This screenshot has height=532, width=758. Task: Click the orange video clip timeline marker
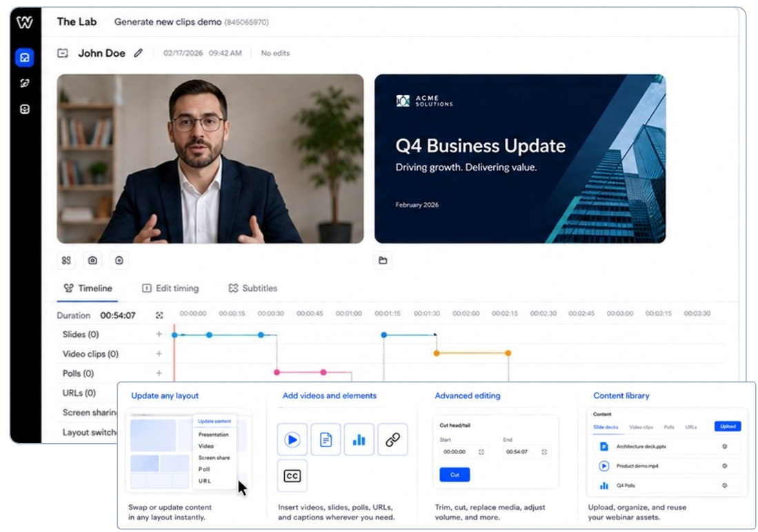point(437,354)
